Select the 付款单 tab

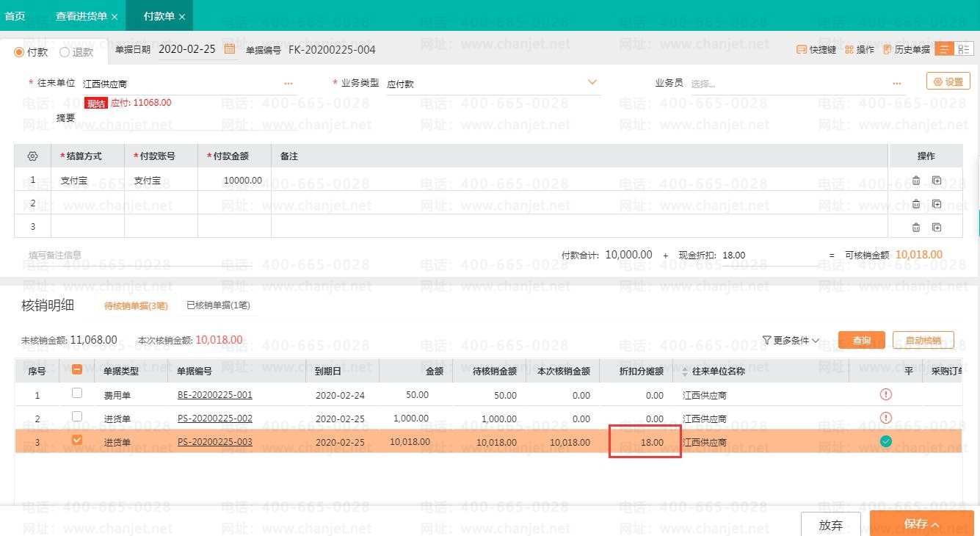159,15
